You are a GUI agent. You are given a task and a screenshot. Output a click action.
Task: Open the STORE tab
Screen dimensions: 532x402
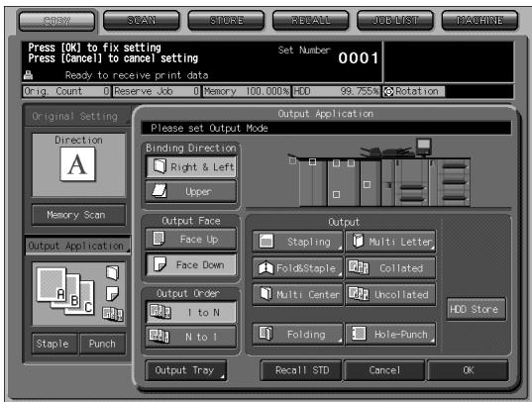(226, 21)
